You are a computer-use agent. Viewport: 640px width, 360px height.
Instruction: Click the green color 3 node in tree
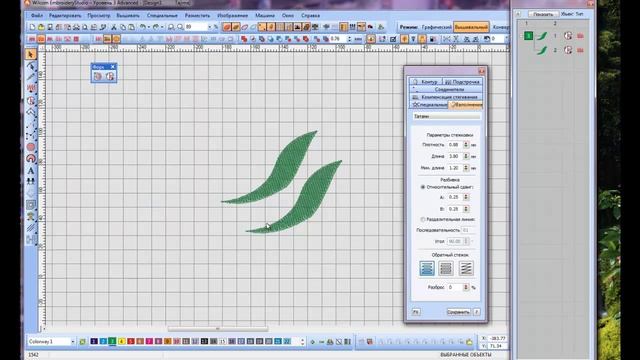[x=529, y=36]
